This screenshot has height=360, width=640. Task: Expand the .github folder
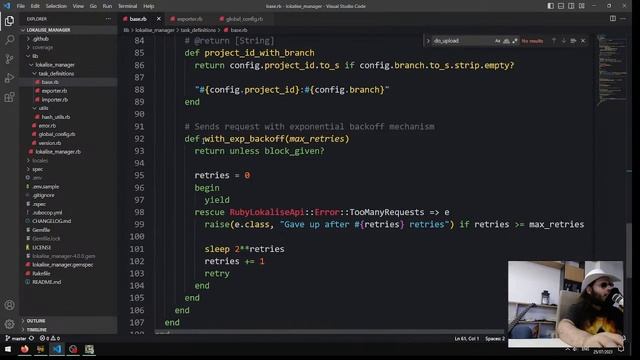pos(40,39)
